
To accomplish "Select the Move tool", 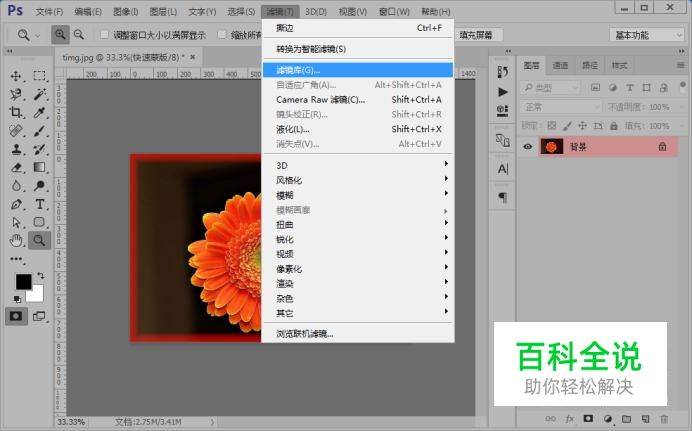I will [x=16, y=76].
